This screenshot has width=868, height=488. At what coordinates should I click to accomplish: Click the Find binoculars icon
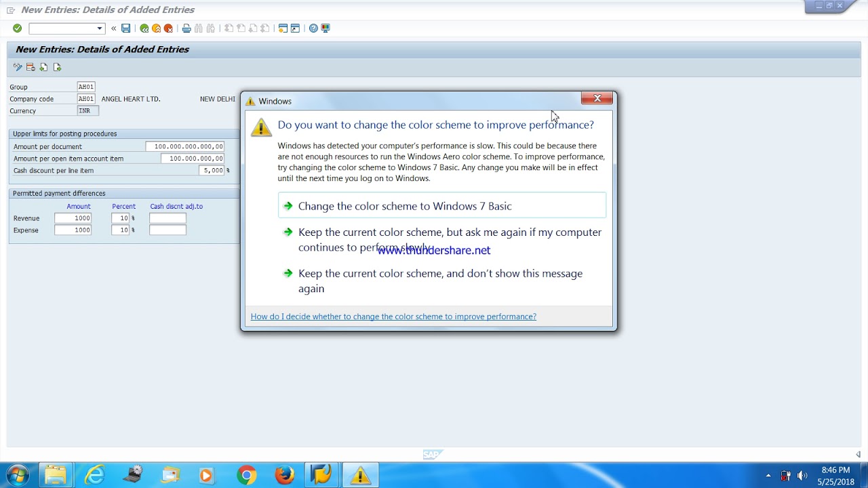(x=199, y=28)
